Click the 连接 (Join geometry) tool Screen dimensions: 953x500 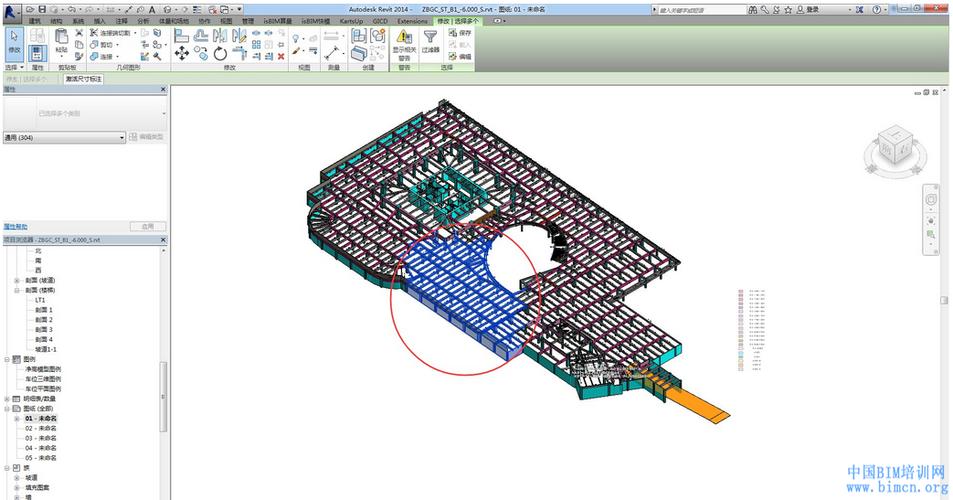coord(103,56)
